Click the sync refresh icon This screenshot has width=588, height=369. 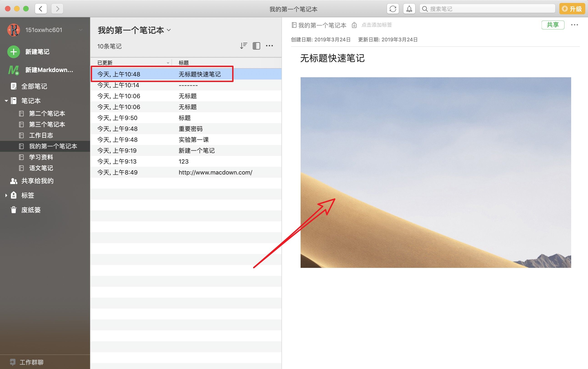click(x=393, y=9)
